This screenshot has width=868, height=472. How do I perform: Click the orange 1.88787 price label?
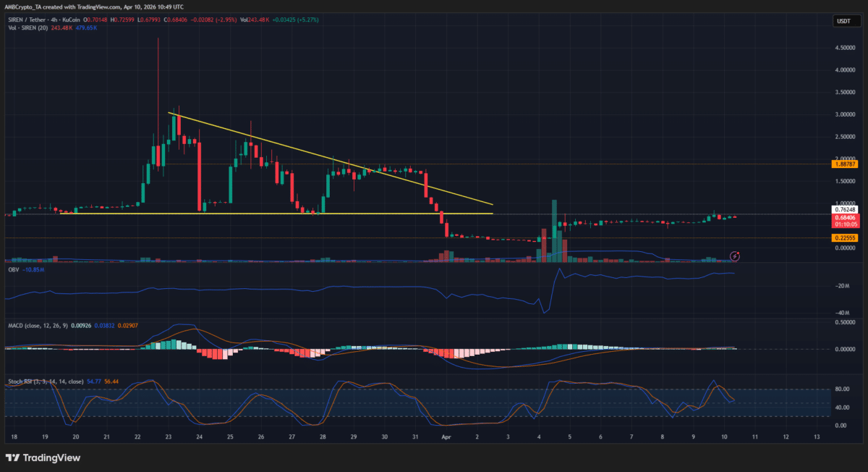[x=845, y=165]
